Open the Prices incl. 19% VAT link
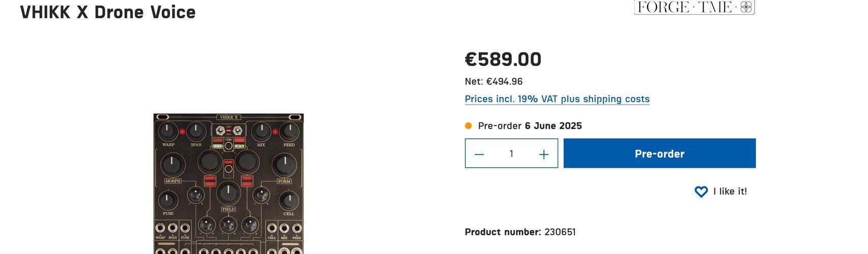 (557, 99)
